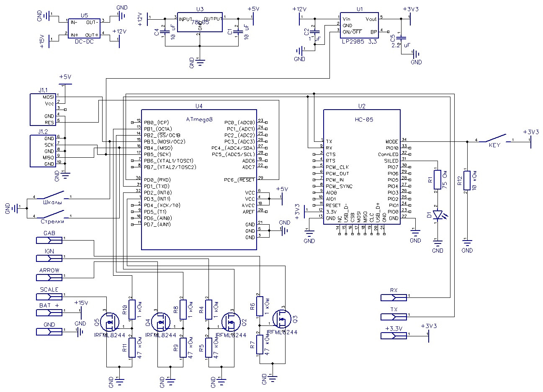Viewport: 543px width, 392px height.
Task: Select the Стрелки switch symbol
Action: (x=52, y=214)
